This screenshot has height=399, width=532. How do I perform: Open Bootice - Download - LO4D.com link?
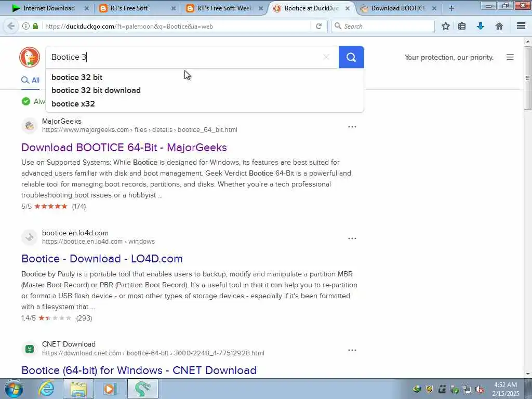point(102,259)
